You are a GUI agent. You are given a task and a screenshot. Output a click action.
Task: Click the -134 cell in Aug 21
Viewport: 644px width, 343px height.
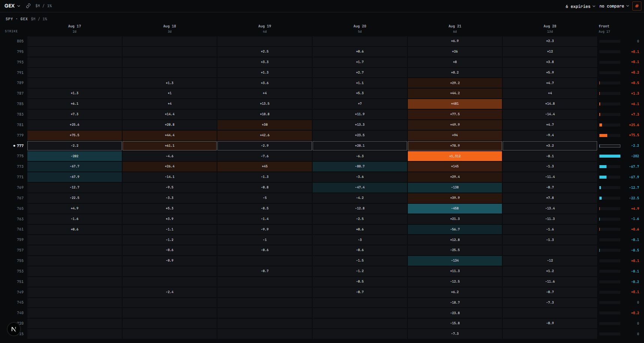455,260
